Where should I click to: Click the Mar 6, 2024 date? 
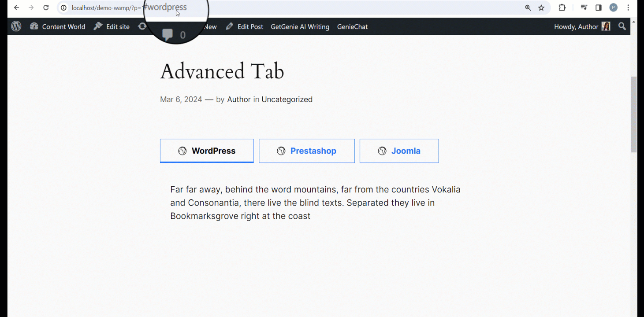(181, 100)
